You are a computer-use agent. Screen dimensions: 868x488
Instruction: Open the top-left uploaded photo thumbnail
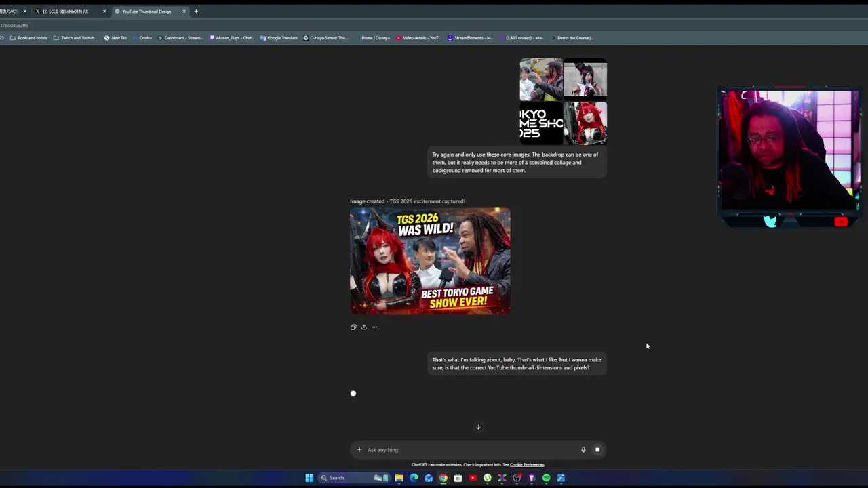pos(541,79)
